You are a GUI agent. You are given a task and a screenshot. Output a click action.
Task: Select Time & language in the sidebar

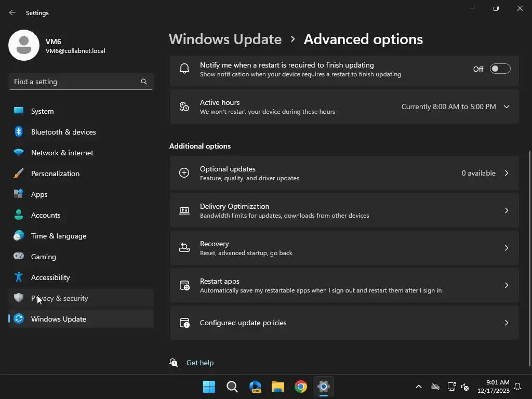point(81,236)
